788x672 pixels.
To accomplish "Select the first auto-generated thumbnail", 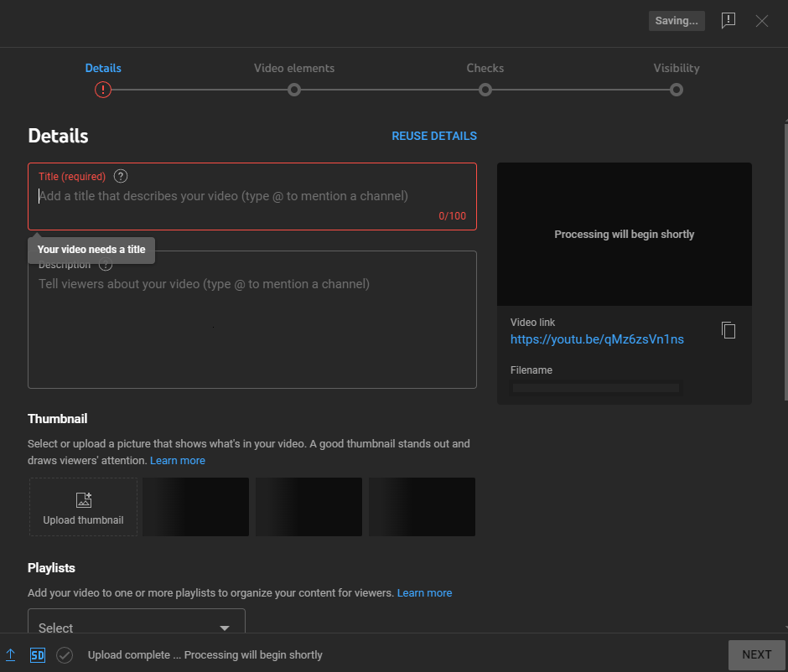I will tap(195, 507).
